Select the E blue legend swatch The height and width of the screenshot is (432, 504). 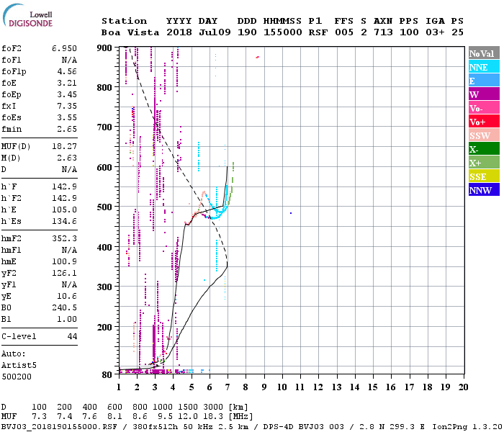pos(484,81)
